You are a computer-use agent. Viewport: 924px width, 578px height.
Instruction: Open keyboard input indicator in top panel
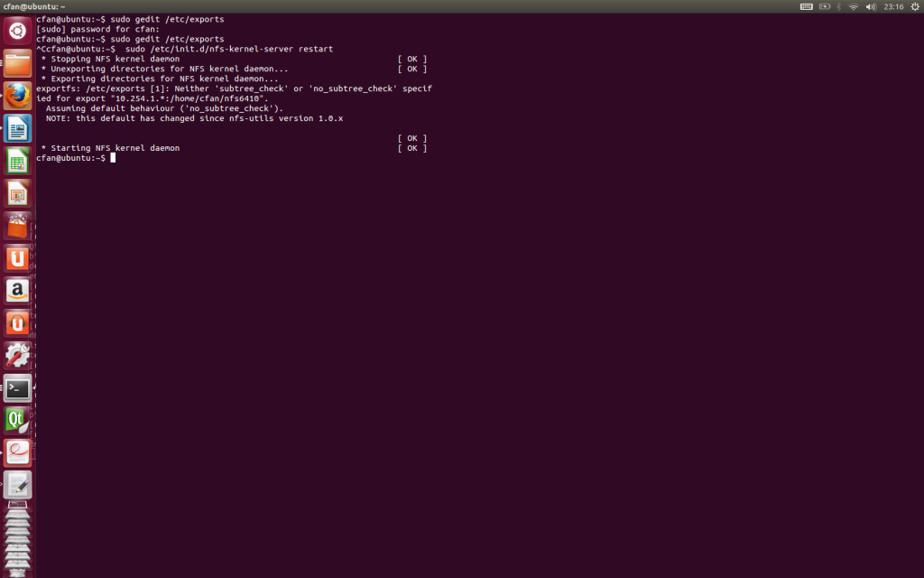click(x=806, y=6)
